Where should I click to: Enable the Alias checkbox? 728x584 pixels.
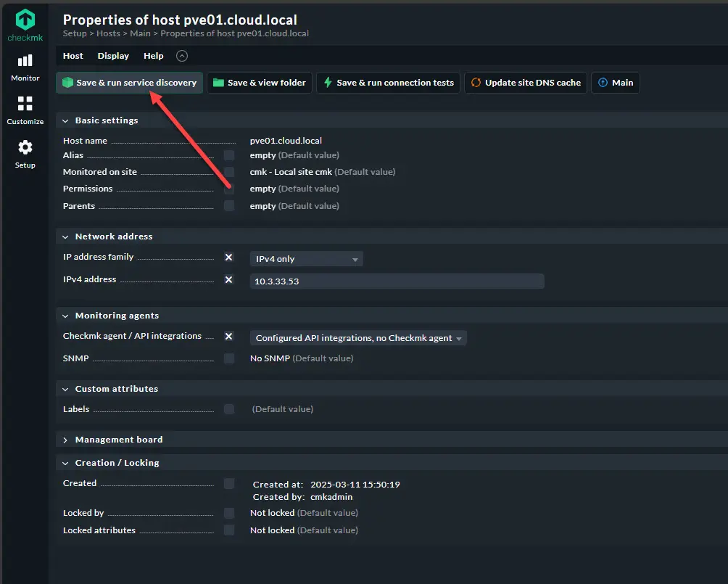click(x=229, y=155)
